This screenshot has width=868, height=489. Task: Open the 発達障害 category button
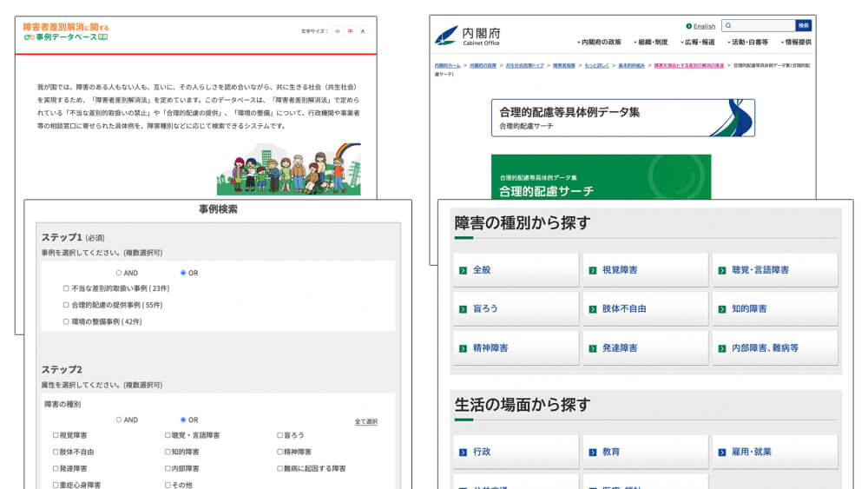point(645,348)
